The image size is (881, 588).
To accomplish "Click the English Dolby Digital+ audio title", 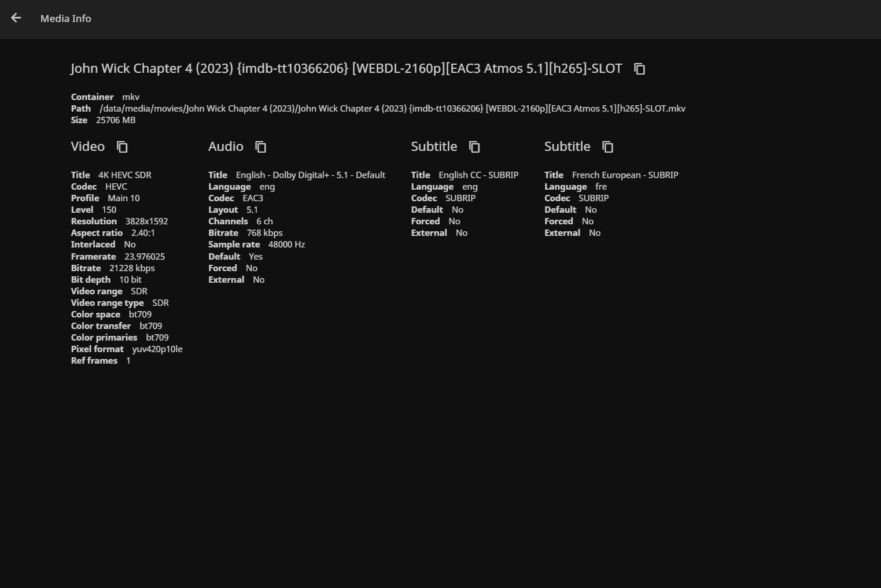I will tap(310, 175).
